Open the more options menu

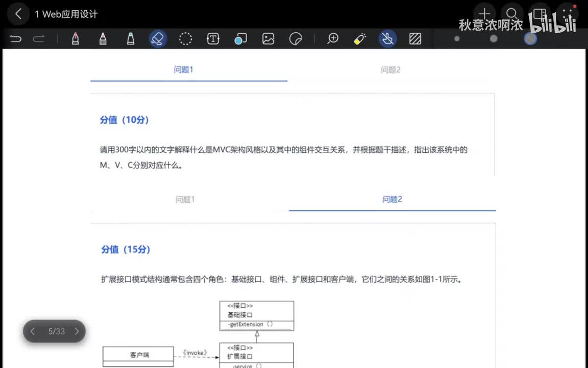(x=568, y=14)
